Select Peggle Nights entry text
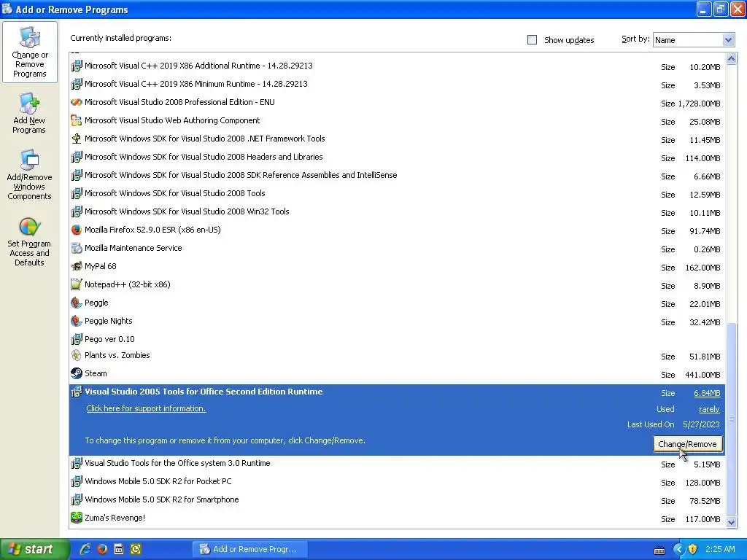This screenshot has width=747, height=560. (x=108, y=321)
